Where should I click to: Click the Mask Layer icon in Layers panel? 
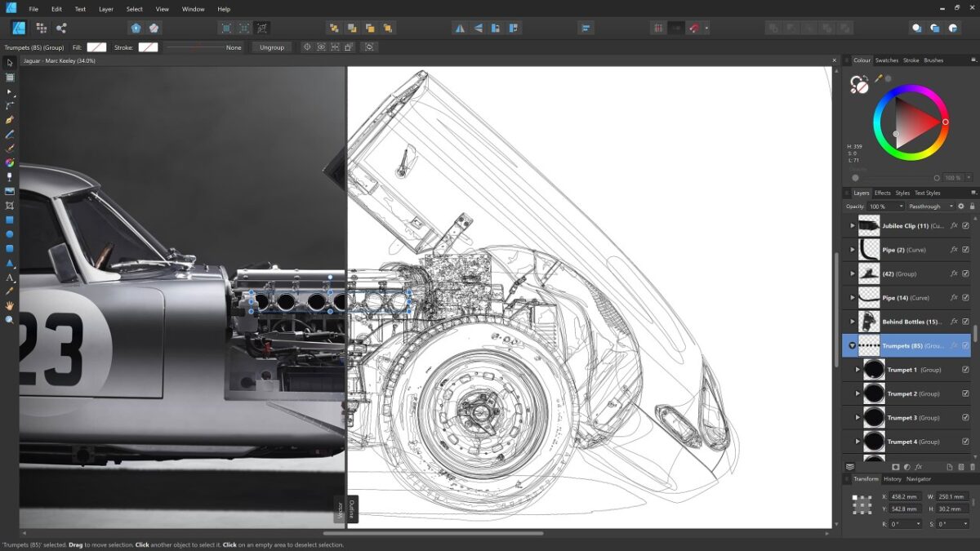(895, 467)
